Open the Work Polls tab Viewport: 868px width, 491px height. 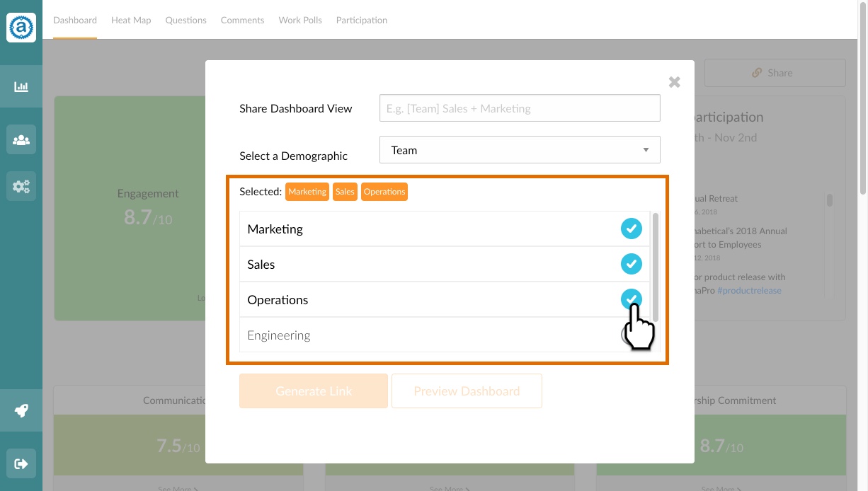click(300, 20)
